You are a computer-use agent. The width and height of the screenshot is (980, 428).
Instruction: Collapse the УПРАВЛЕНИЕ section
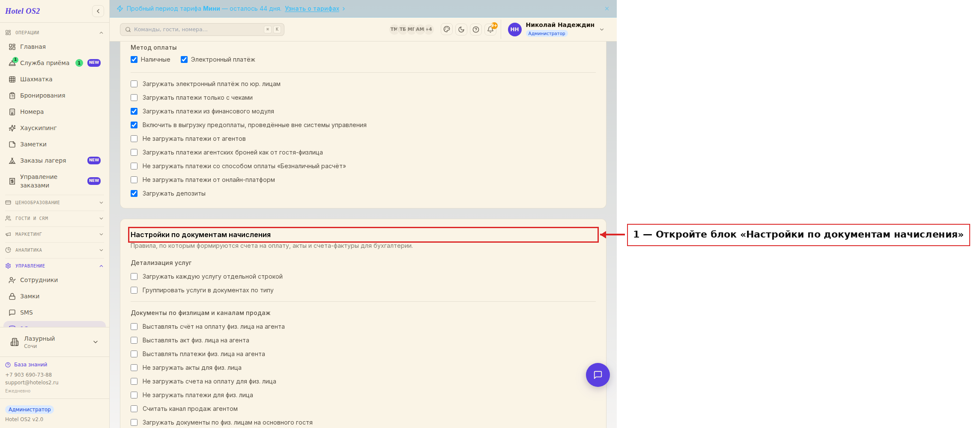54,266
